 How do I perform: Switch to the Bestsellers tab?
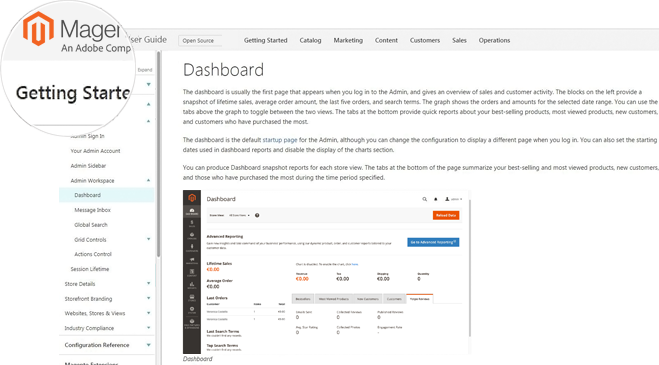[x=303, y=299]
